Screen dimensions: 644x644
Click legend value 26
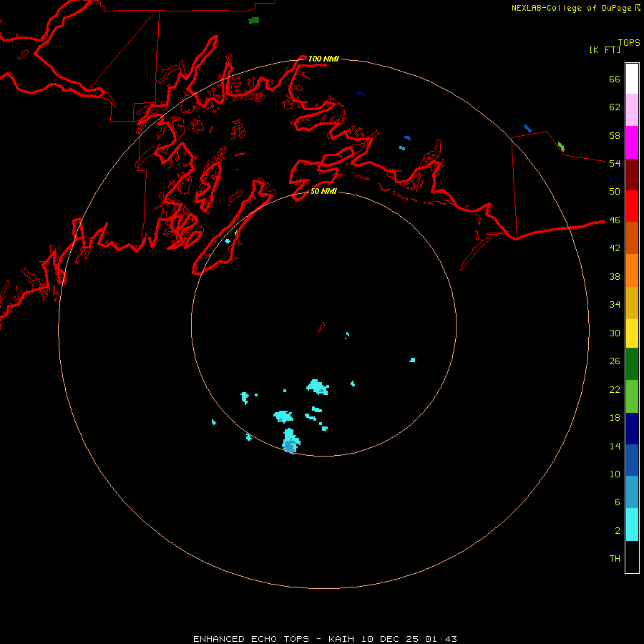coord(615,361)
